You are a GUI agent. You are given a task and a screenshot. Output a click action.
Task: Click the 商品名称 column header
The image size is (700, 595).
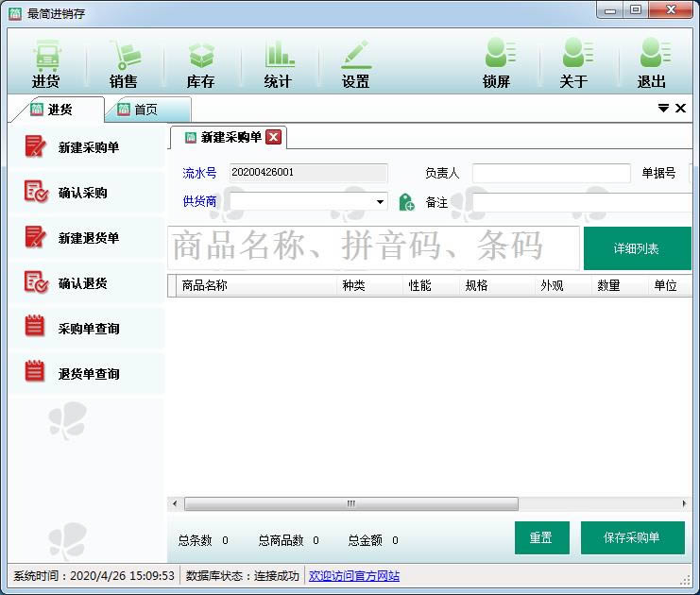pyautogui.click(x=256, y=285)
